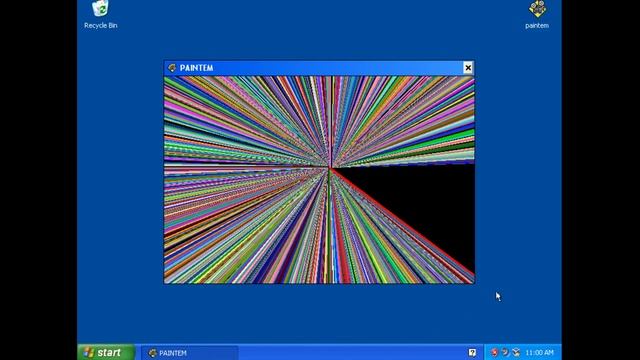
Task: Click the round blue tray icon
Action: (505, 352)
